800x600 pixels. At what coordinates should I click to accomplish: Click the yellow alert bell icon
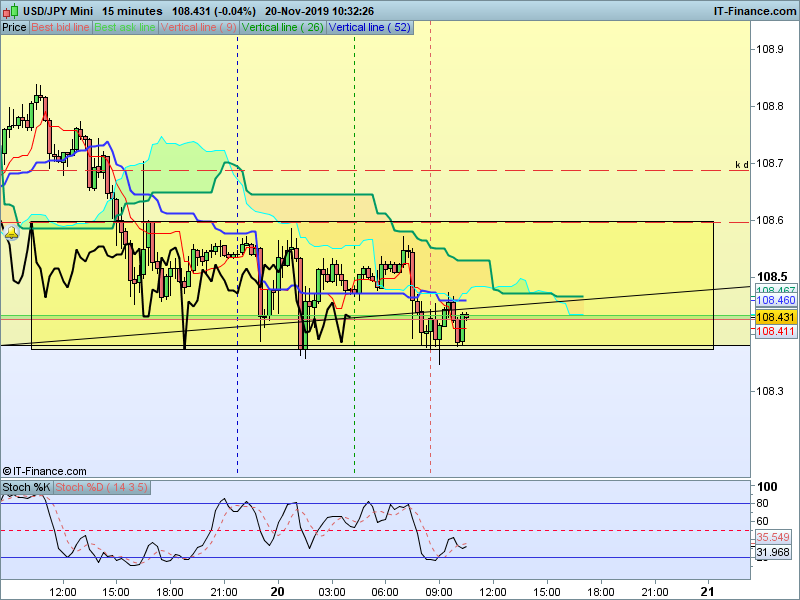(11, 234)
